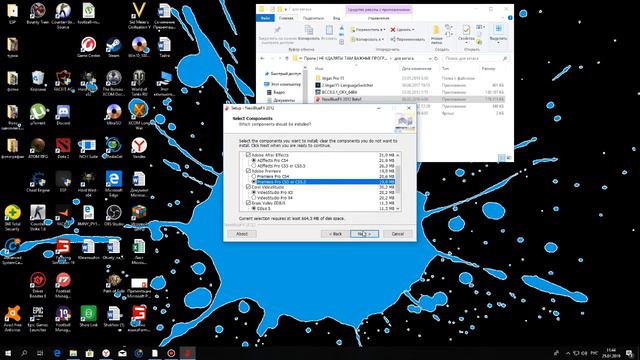Select the VideoStudio Pro X4 radio button
Image resolution: width=640 pixels, height=360 pixels.
tap(253, 198)
